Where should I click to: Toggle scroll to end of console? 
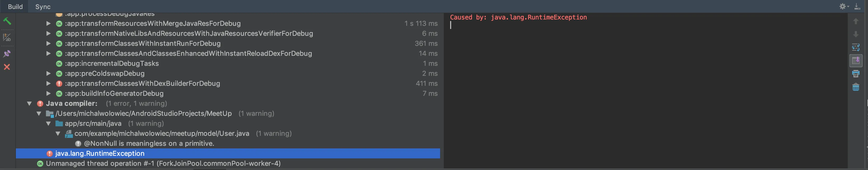[856, 61]
